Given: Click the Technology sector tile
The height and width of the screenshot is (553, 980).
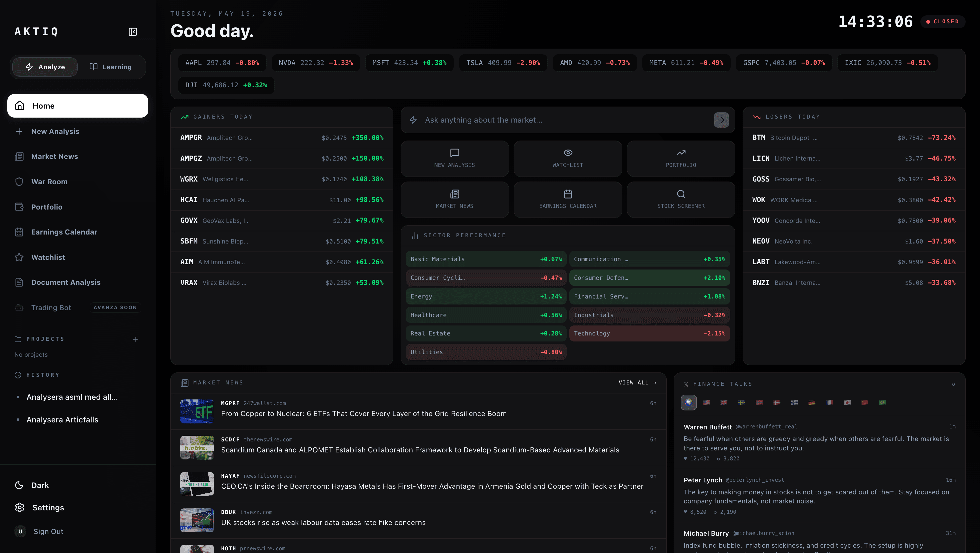Looking at the screenshot, I should tap(649, 333).
